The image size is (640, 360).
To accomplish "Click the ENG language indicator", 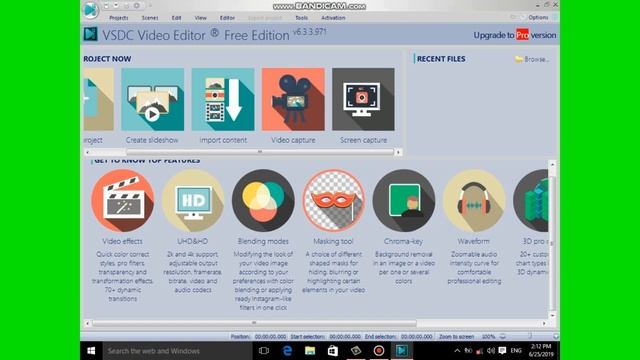I will (x=516, y=351).
